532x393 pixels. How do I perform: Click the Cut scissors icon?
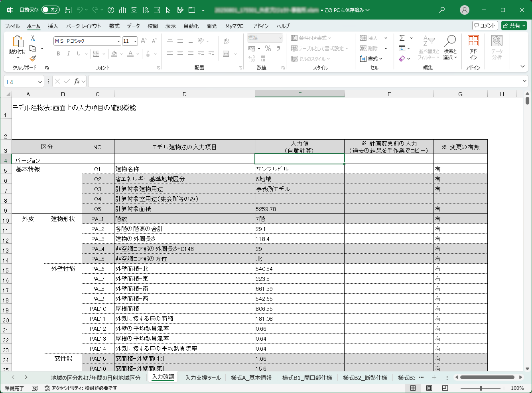tap(33, 38)
